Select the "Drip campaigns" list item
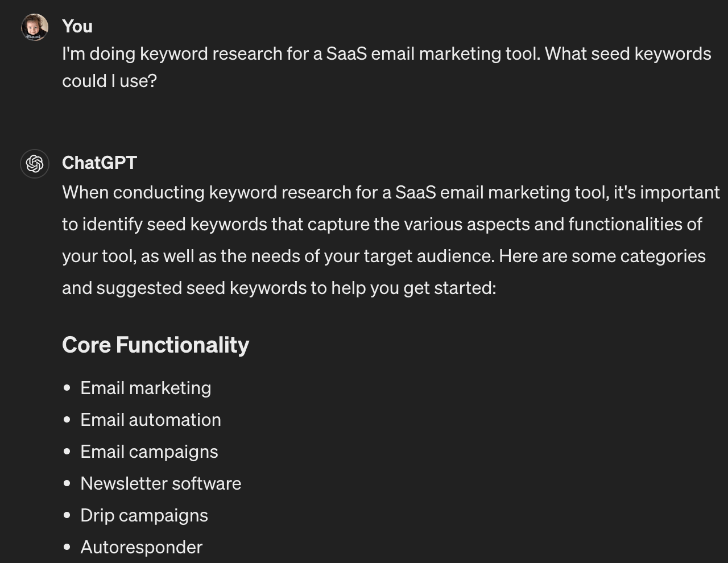The image size is (728, 563). pos(144,515)
